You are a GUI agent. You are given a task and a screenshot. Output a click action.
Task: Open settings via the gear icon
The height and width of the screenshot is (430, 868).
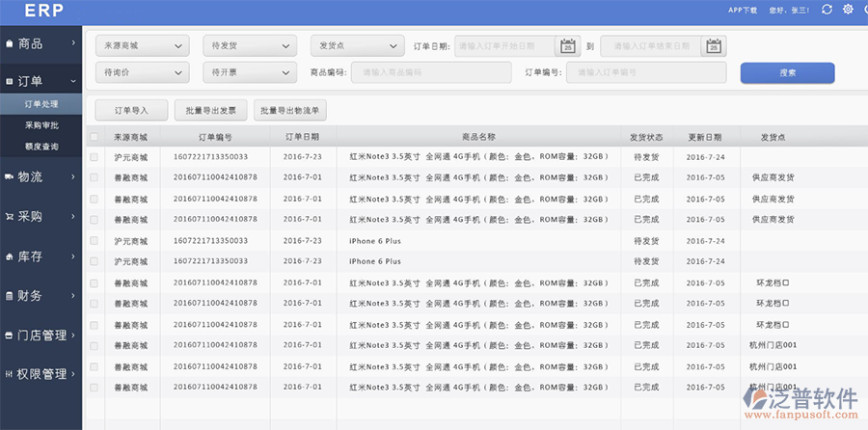848,10
